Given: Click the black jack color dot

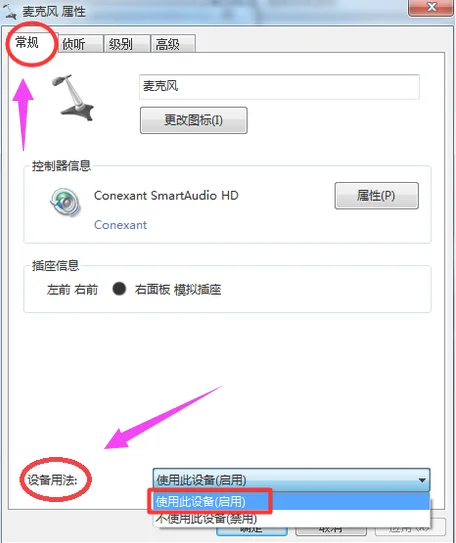Looking at the screenshot, I should (x=119, y=288).
